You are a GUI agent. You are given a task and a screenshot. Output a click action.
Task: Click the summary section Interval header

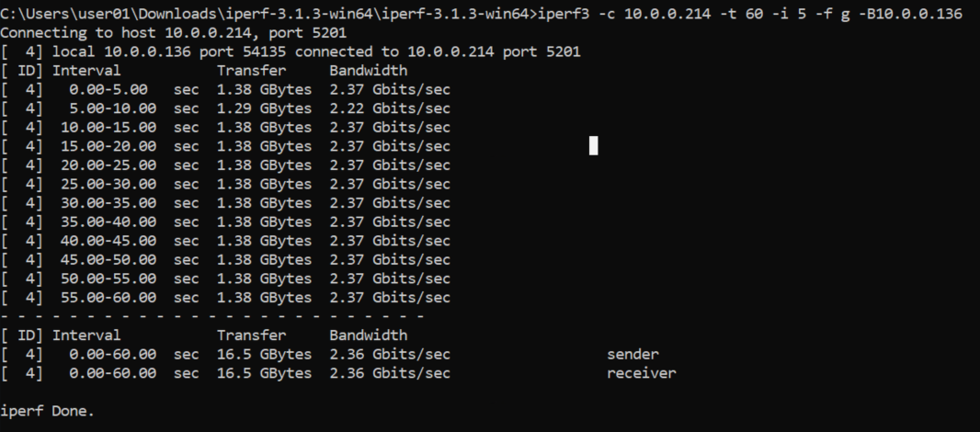[x=86, y=335]
